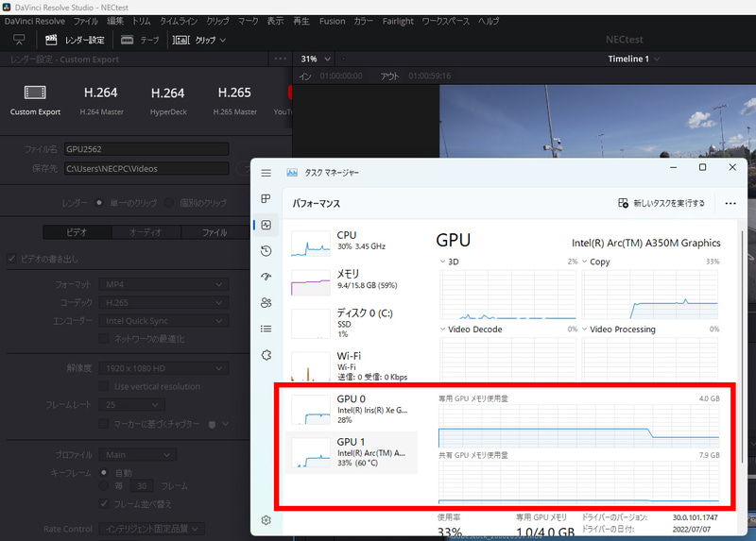The height and width of the screenshot is (541, 756).
Task: Open Task Manager settings gear
Action: (x=266, y=520)
